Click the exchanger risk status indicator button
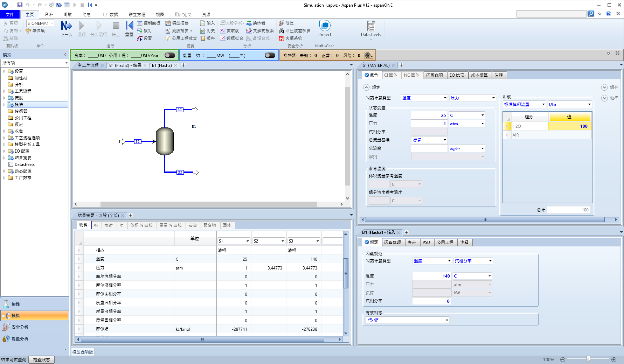This screenshot has height=364, width=624. tap(368, 55)
